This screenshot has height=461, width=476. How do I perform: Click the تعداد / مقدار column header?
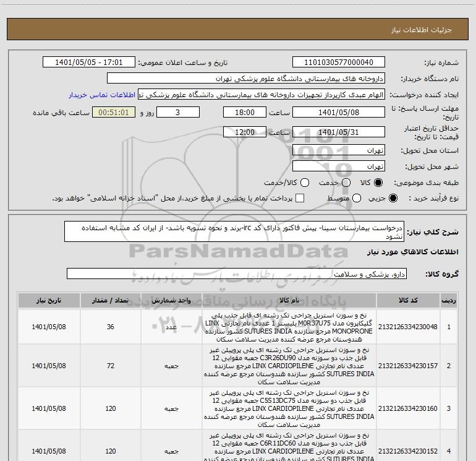(x=111, y=300)
